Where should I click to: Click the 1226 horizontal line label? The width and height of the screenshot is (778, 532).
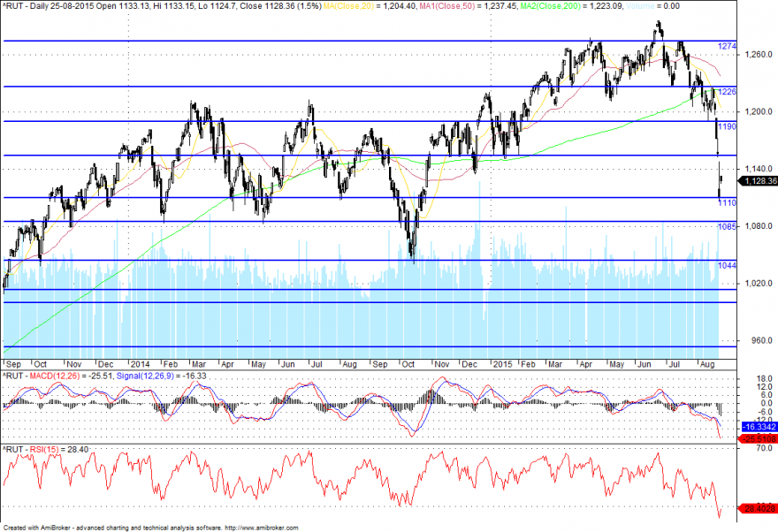point(727,92)
